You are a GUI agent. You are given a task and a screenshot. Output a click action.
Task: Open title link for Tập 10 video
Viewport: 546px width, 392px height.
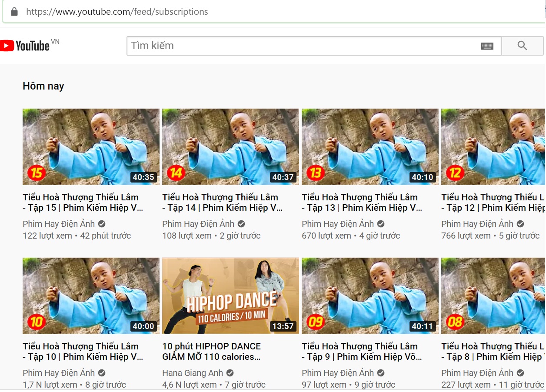[x=83, y=352]
